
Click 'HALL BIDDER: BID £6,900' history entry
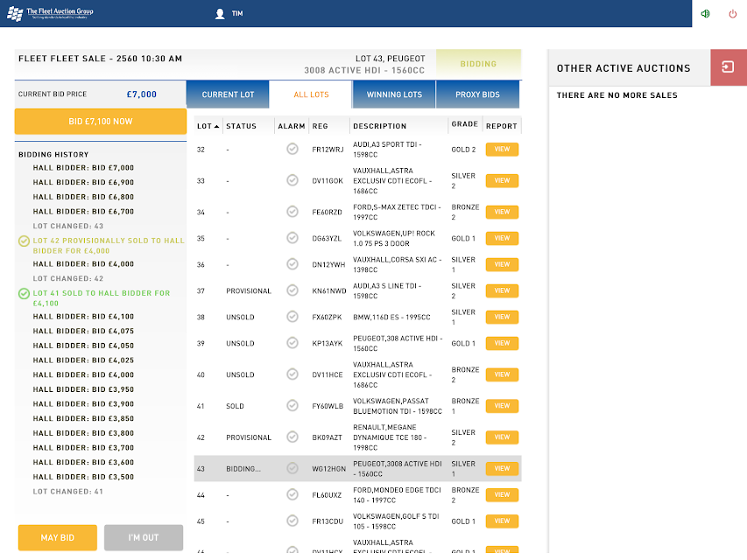pos(83,182)
